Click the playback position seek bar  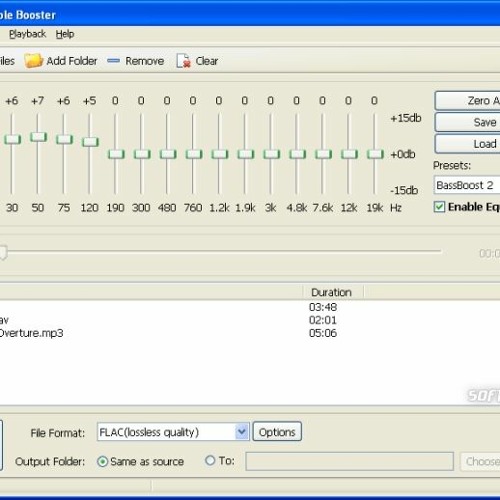(220, 252)
